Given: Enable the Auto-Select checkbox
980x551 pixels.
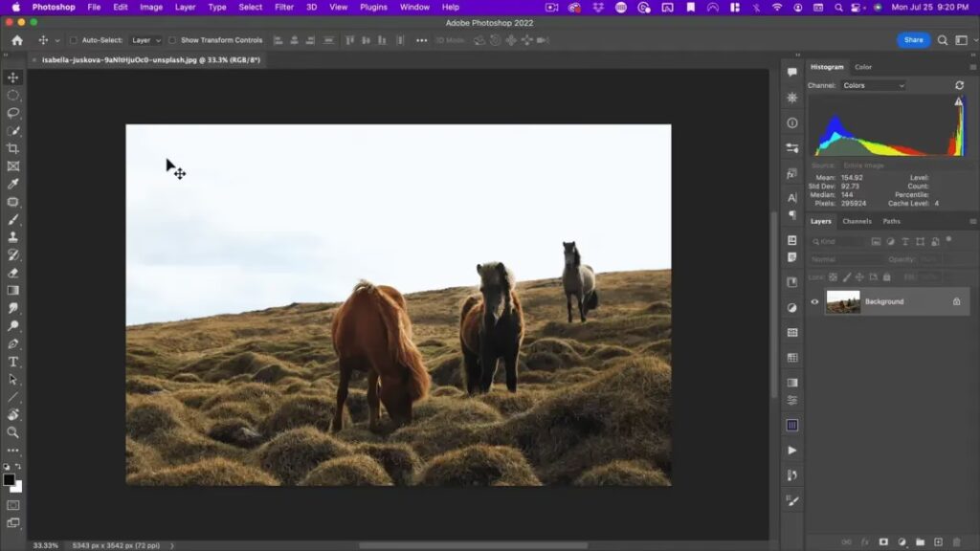Looking at the screenshot, I should pyautogui.click(x=74, y=40).
